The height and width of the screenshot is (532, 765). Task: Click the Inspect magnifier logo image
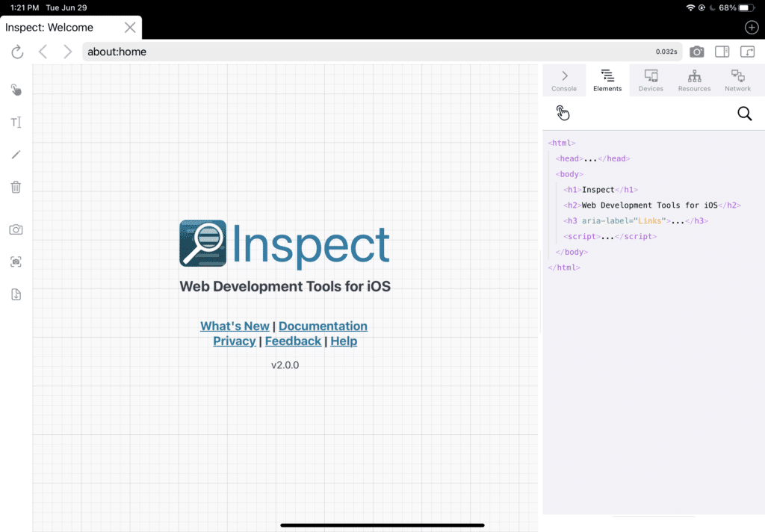(x=202, y=243)
